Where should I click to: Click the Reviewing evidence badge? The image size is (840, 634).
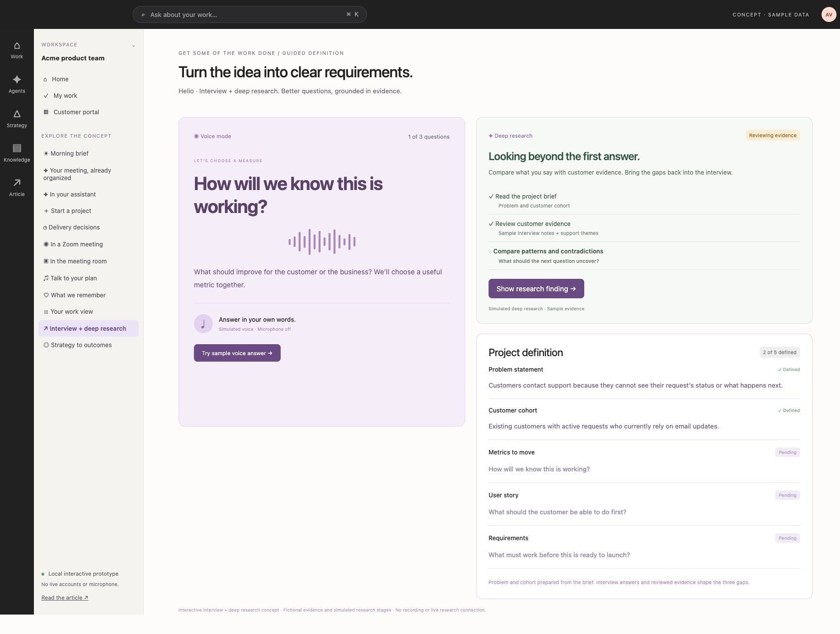tap(773, 135)
